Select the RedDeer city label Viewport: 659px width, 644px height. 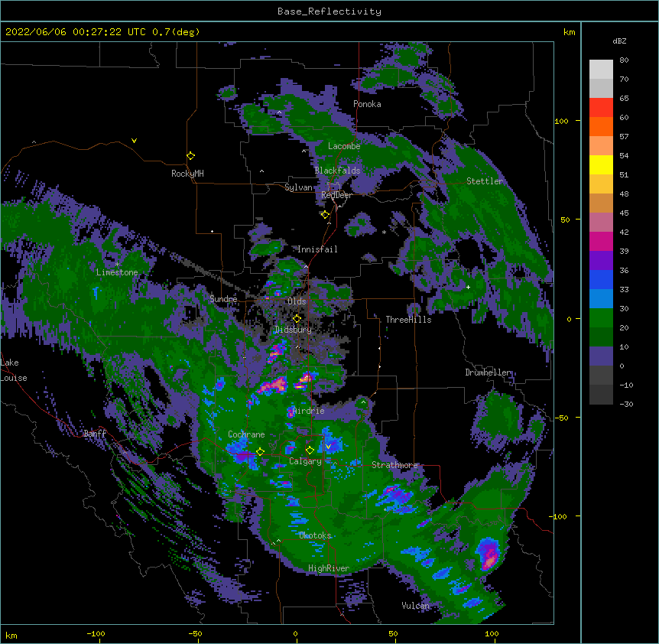pos(336,195)
